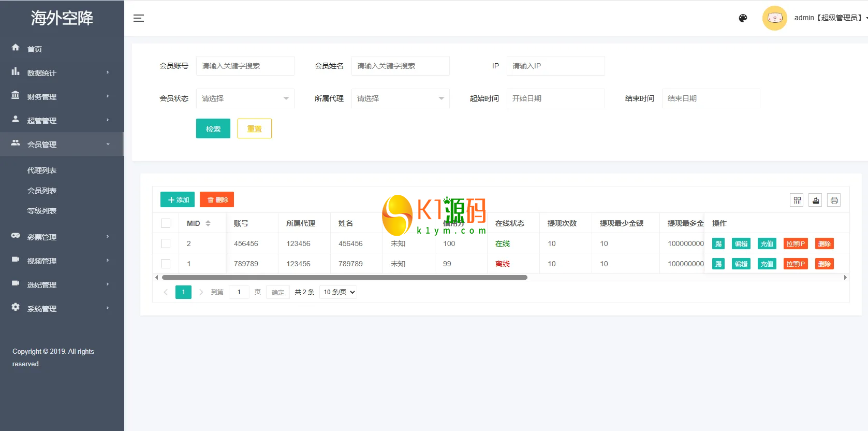Image resolution: width=868 pixels, height=431 pixels.
Task: Click the 超管管理 user icon
Action: (16, 119)
